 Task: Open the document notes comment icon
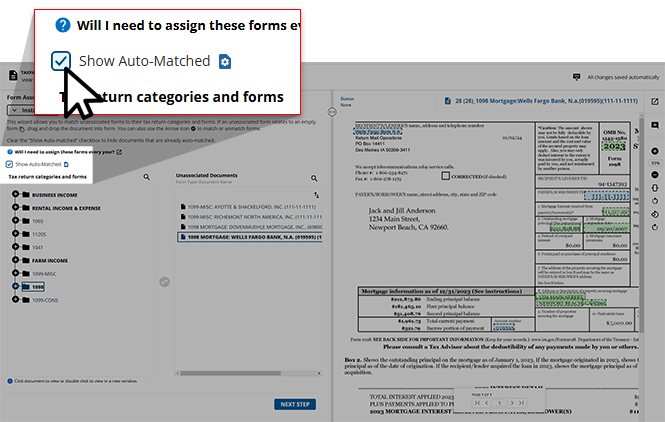655,126
